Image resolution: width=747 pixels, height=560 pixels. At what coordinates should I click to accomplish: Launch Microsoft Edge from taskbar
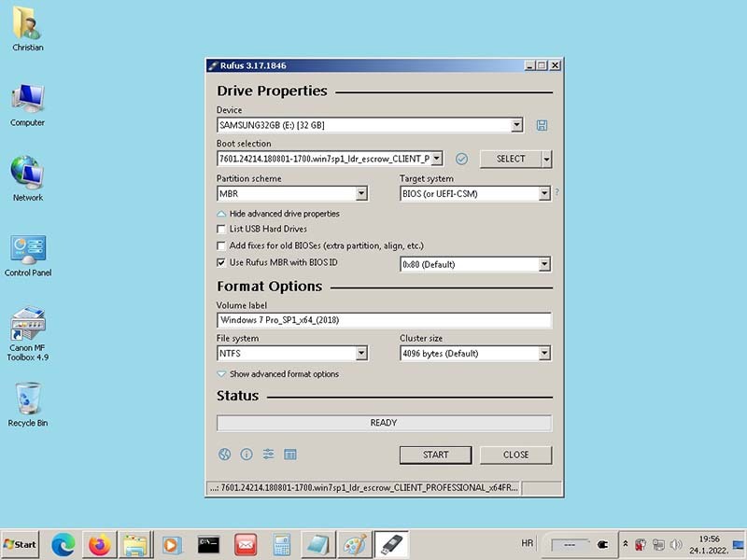point(63,544)
